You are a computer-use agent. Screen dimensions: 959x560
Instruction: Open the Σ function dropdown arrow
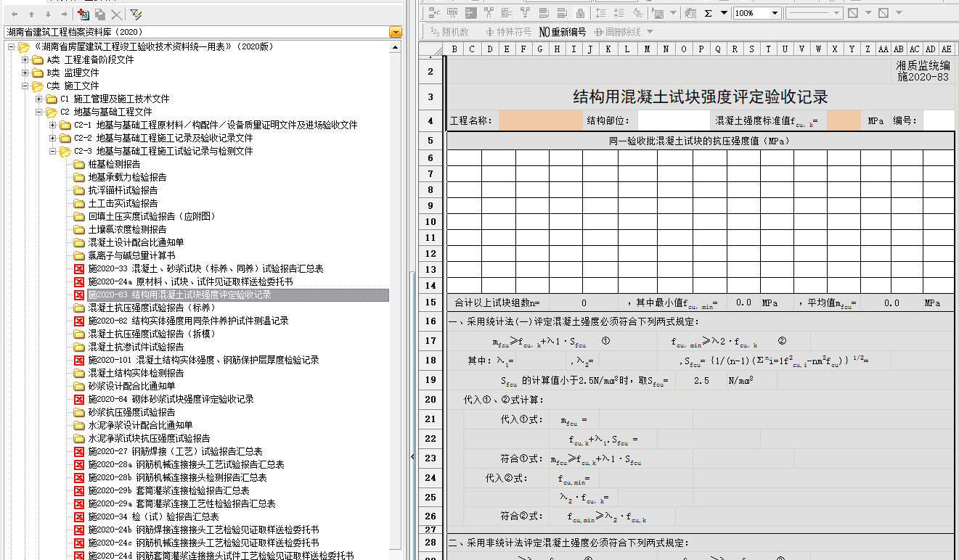coord(724,13)
